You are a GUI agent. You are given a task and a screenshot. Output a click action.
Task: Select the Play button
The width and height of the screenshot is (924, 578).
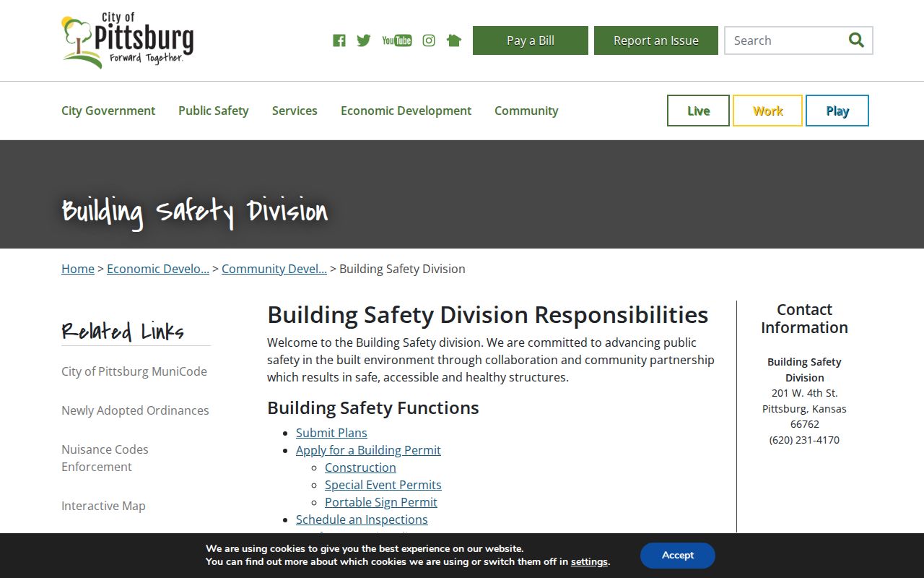[x=837, y=111]
